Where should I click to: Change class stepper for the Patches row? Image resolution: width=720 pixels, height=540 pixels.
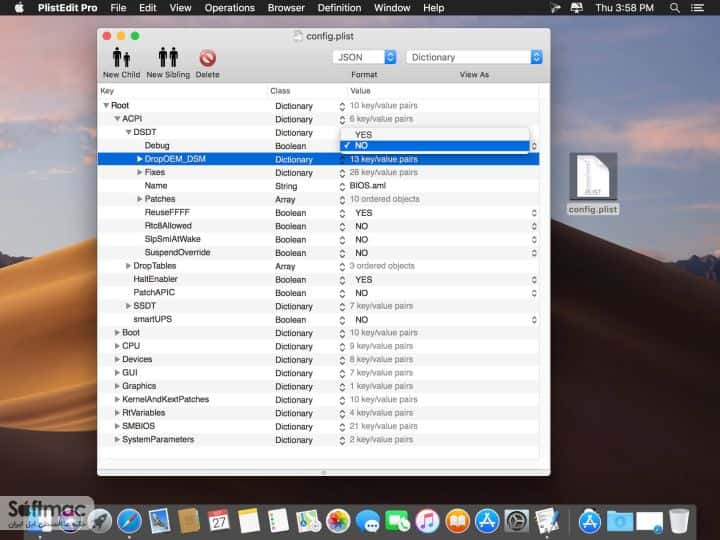(342, 200)
